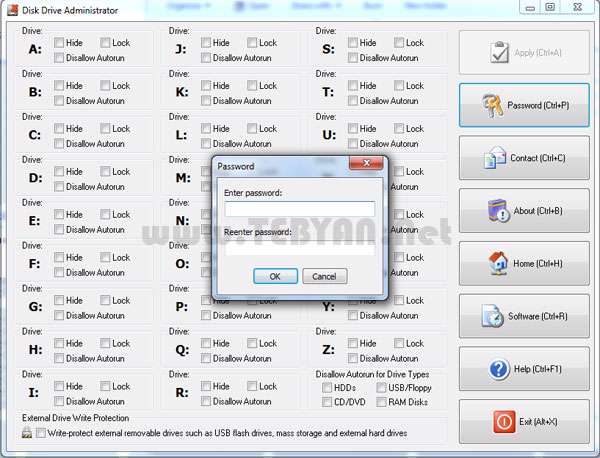Check Lock for drive R:
Viewport: 600px width, 458px height.
[x=252, y=386]
